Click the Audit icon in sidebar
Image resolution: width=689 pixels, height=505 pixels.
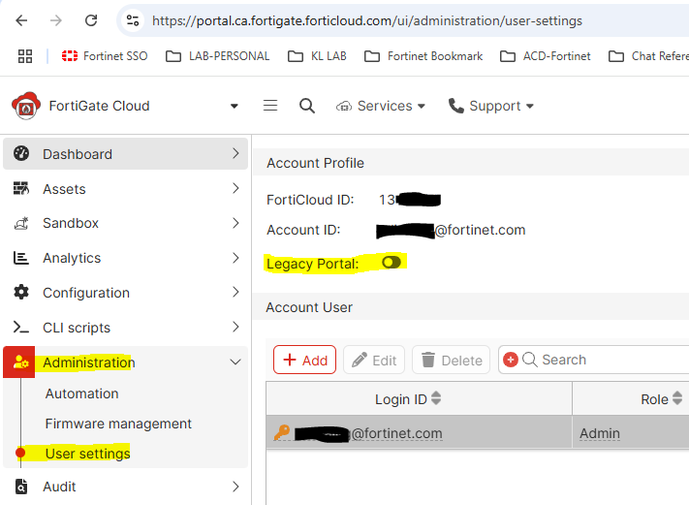point(21,487)
